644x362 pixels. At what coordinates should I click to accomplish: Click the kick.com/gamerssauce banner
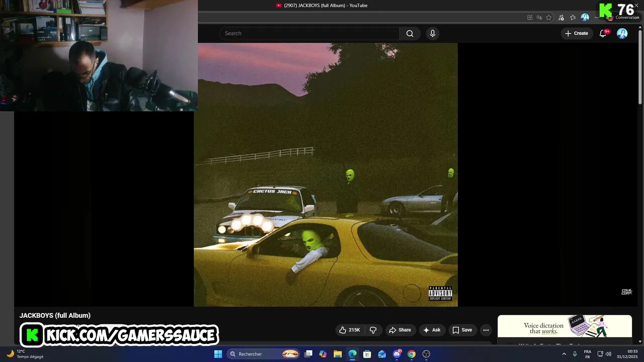pos(119,335)
